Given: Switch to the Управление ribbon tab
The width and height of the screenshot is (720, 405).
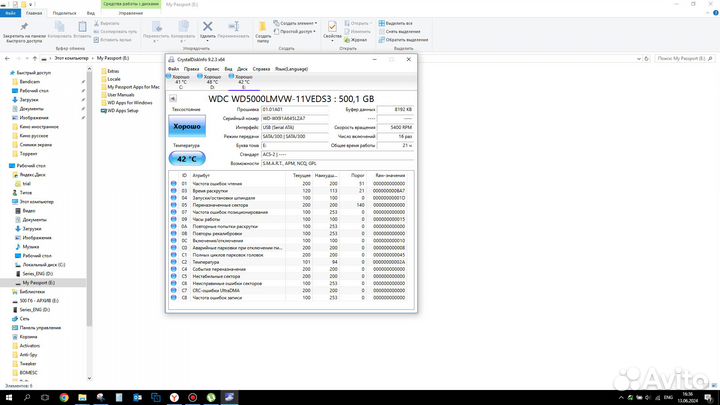Looking at the screenshot, I should coord(130,13).
